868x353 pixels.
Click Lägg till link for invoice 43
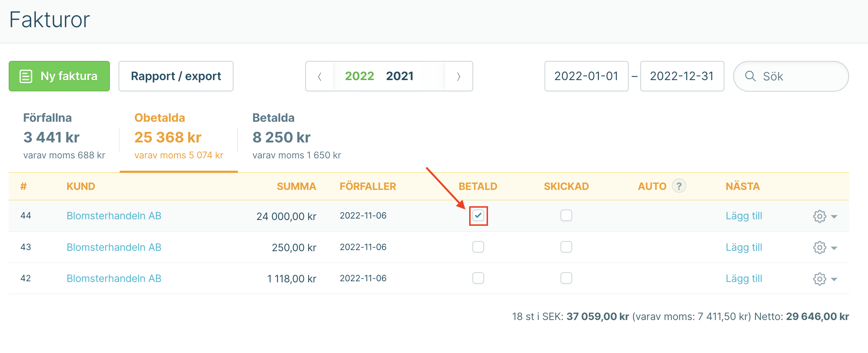tap(744, 247)
